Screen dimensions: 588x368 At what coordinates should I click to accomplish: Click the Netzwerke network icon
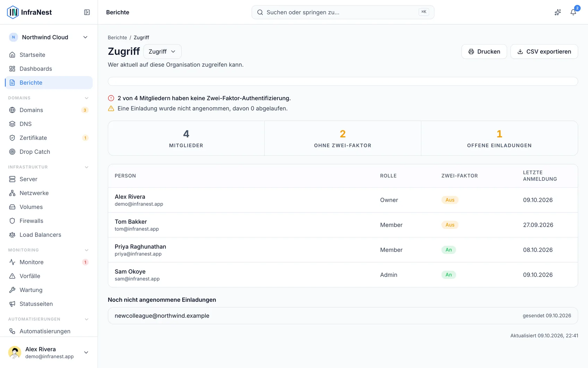[12, 193]
